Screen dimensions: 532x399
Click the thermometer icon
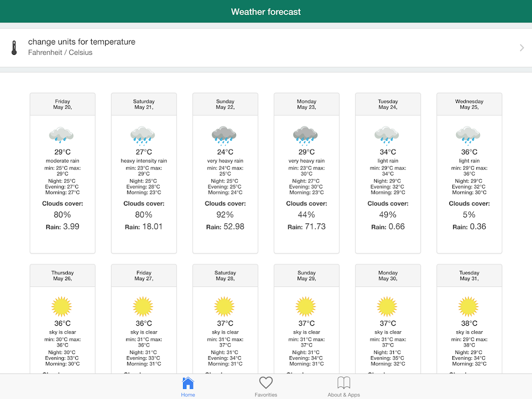tap(14, 47)
